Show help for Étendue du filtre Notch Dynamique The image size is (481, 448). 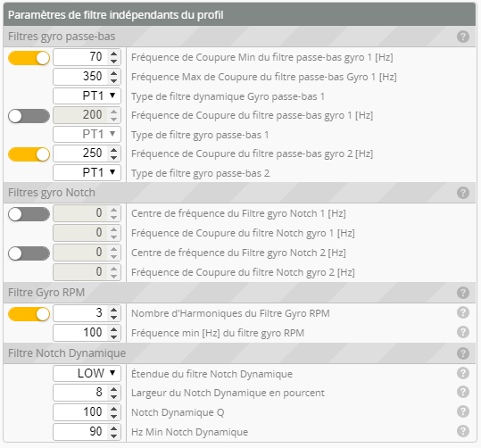(x=463, y=373)
